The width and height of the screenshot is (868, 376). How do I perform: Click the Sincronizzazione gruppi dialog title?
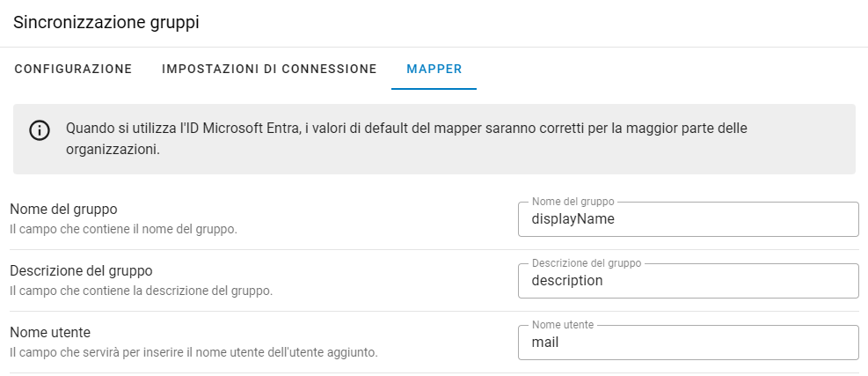(106, 23)
